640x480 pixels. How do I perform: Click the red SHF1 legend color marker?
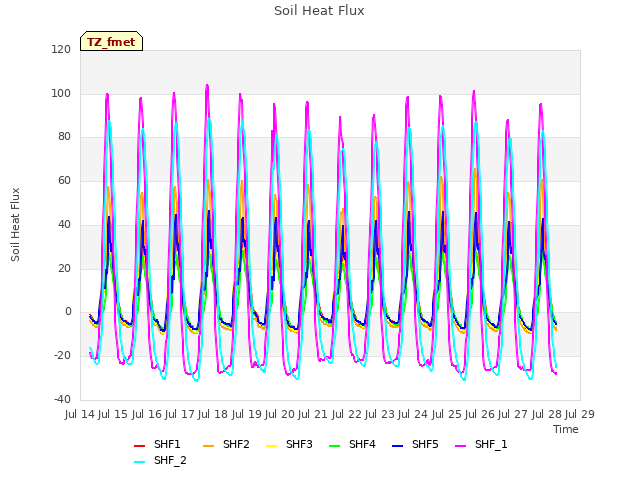[x=140, y=446]
